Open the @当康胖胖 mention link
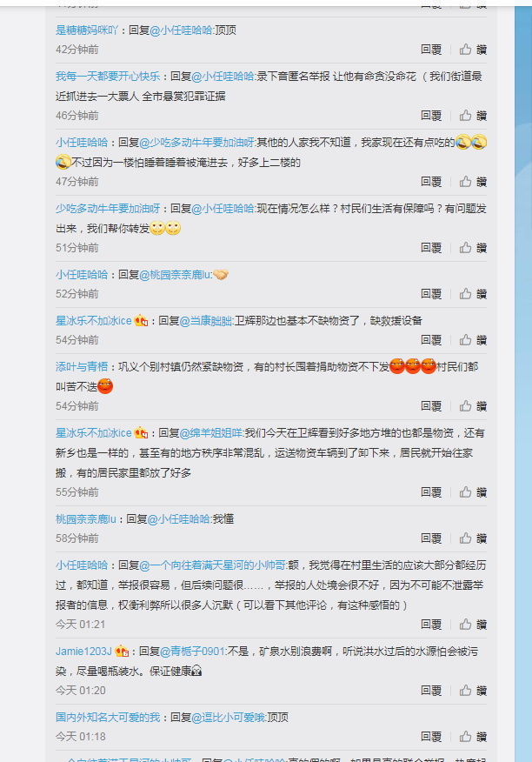This screenshot has width=532, height=762. pos(206,321)
